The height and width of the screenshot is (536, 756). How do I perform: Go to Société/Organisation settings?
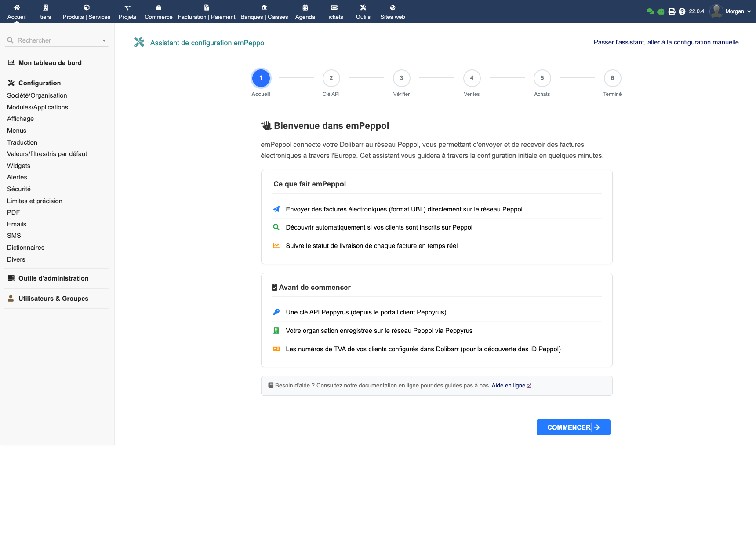pyautogui.click(x=37, y=95)
